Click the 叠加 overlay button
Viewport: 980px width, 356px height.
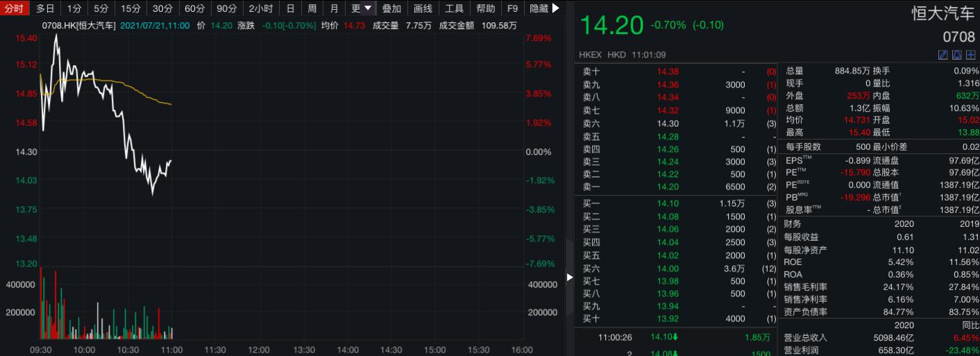click(391, 8)
